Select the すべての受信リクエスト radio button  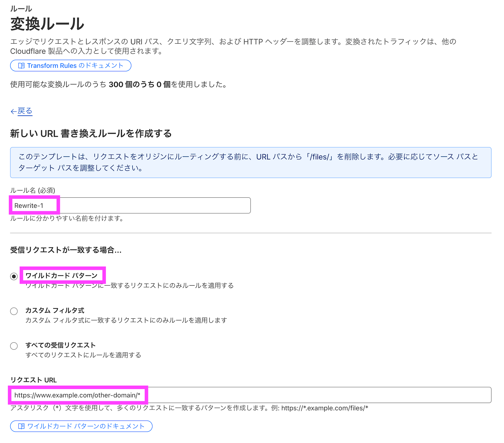point(14,346)
